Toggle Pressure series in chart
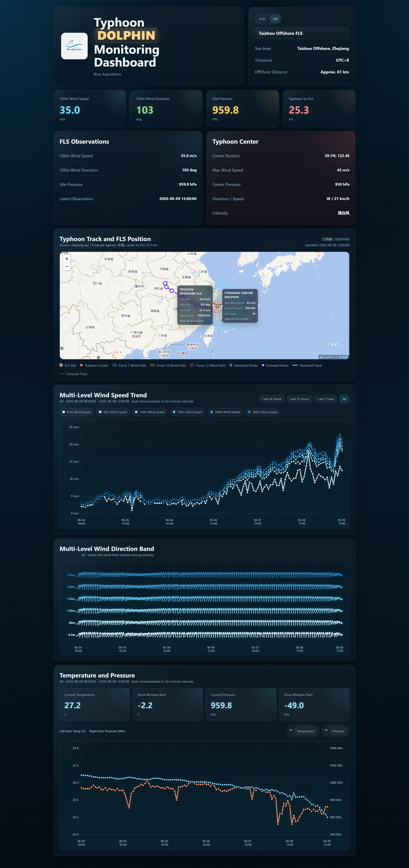409x868 pixels. 336,731
